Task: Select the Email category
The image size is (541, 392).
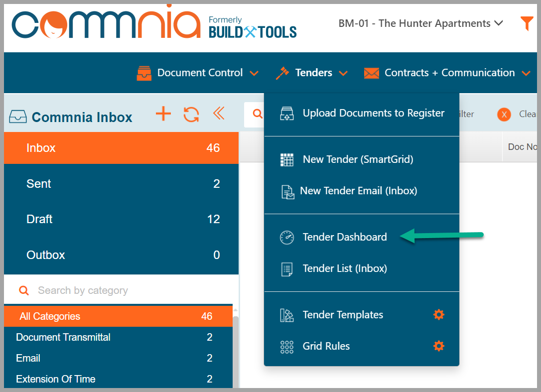Action: coord(119,358)
